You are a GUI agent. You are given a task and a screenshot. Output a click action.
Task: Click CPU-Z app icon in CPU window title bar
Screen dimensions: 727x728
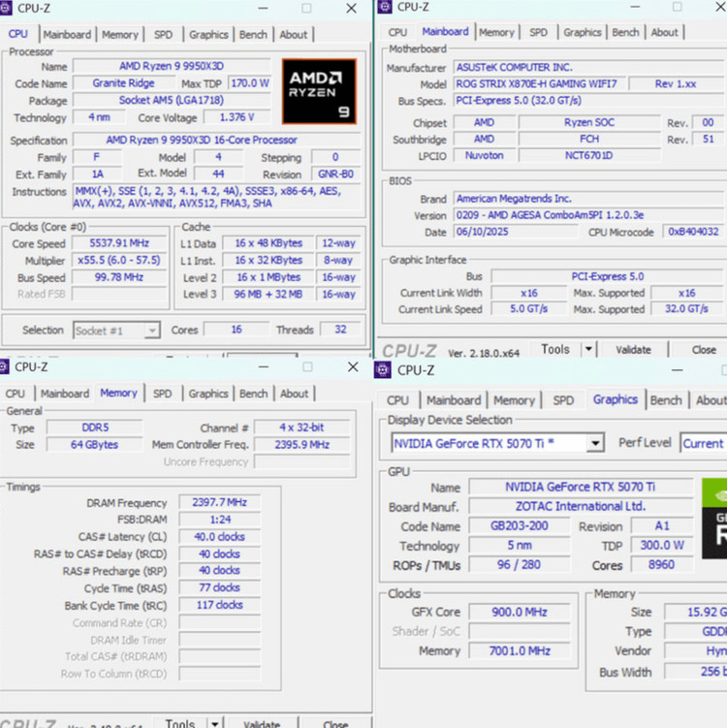[x=5, y=8]
